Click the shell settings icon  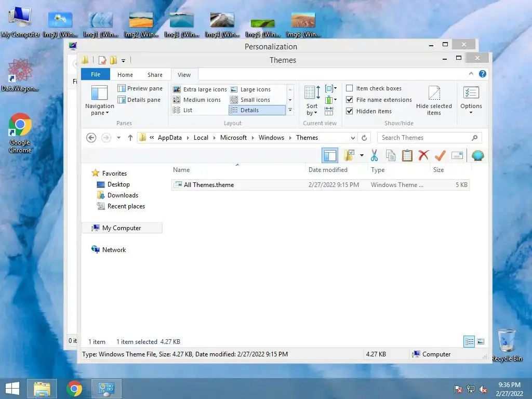(478, 155)
